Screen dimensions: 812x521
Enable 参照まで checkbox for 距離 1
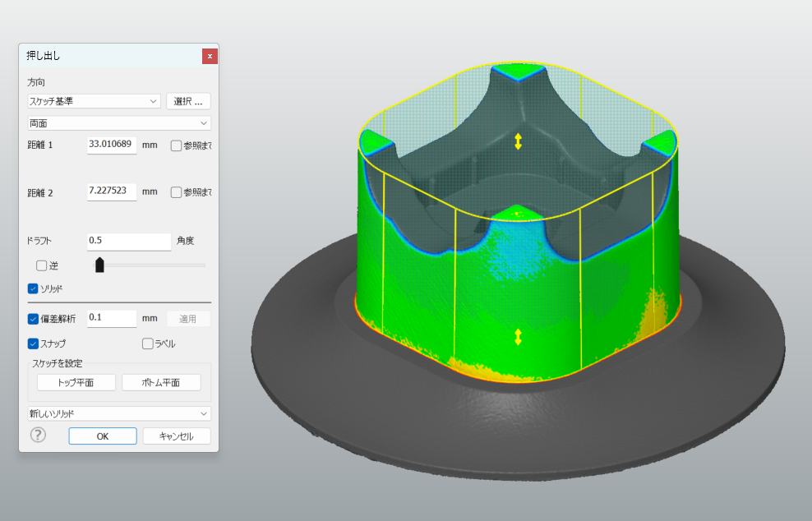point(176,145)
